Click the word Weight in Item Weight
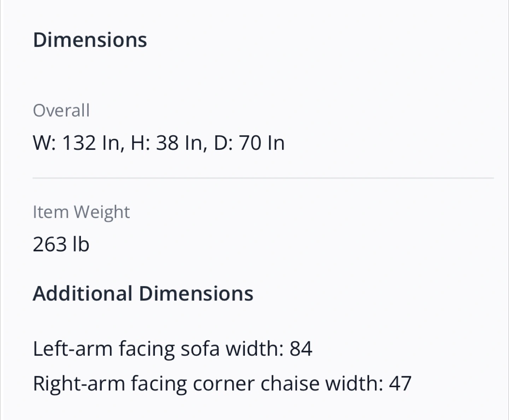The height and width of the screenshot is (420, 509). click(x=102, y=212)
